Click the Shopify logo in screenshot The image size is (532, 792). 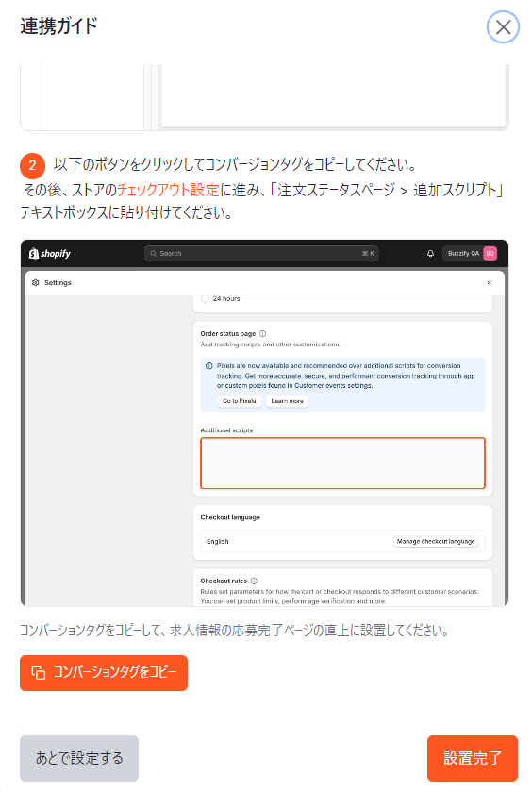pos(49,254)
